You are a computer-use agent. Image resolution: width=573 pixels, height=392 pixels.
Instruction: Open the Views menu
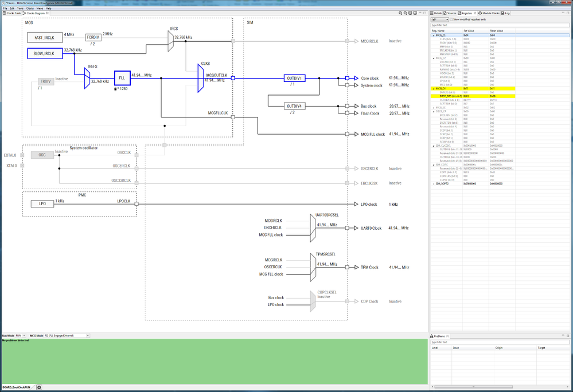[40, 8]
